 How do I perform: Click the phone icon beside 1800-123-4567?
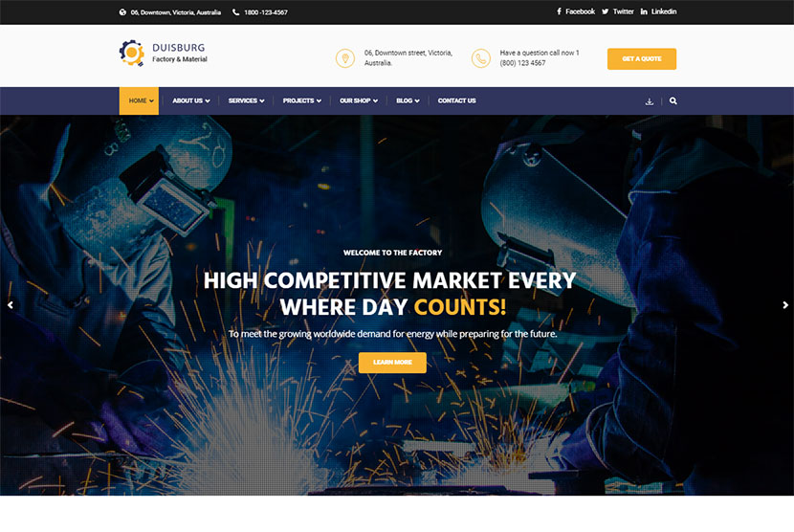pos(236,12)
